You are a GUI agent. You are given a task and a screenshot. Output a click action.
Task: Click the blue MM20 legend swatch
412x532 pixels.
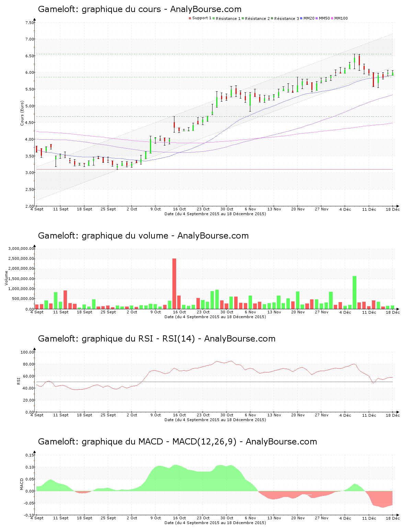click(x=301, y=18)
